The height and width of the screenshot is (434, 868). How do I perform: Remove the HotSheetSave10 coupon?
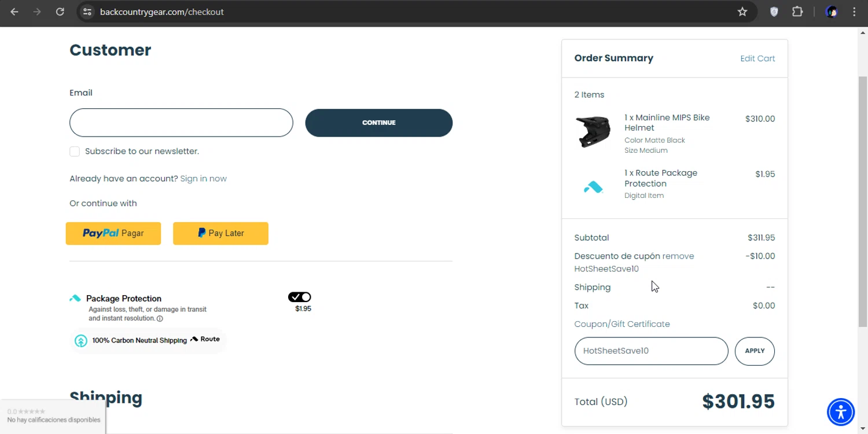[678, 256]
